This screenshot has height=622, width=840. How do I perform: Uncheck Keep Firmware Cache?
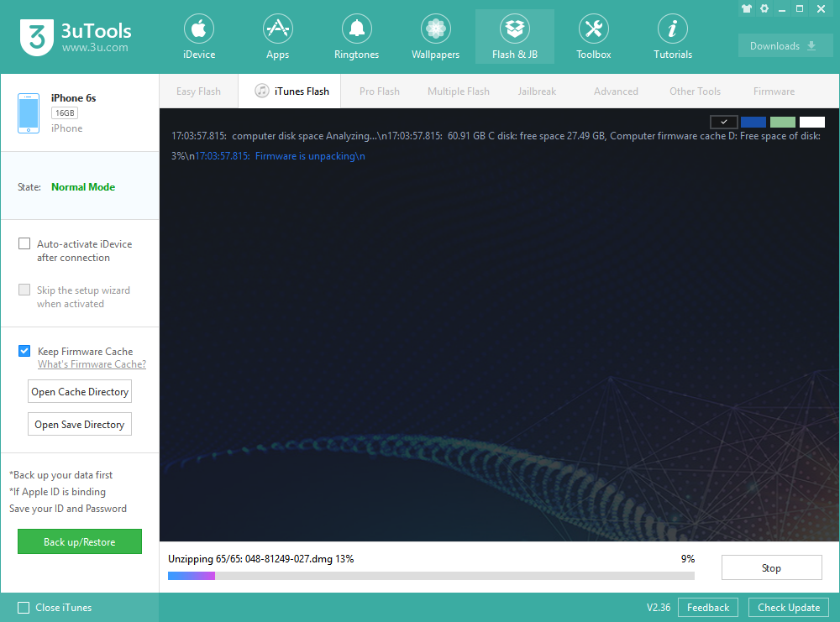click(24, 351)
